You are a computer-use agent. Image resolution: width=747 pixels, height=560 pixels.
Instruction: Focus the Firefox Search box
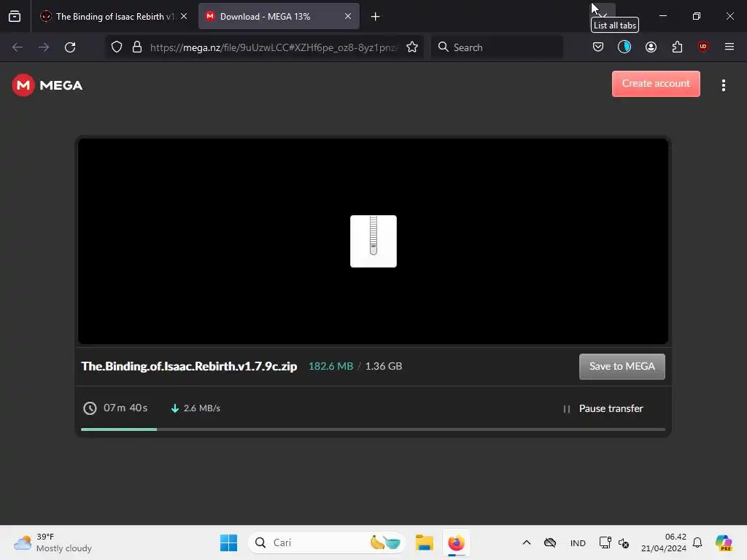tap(497, 47)
